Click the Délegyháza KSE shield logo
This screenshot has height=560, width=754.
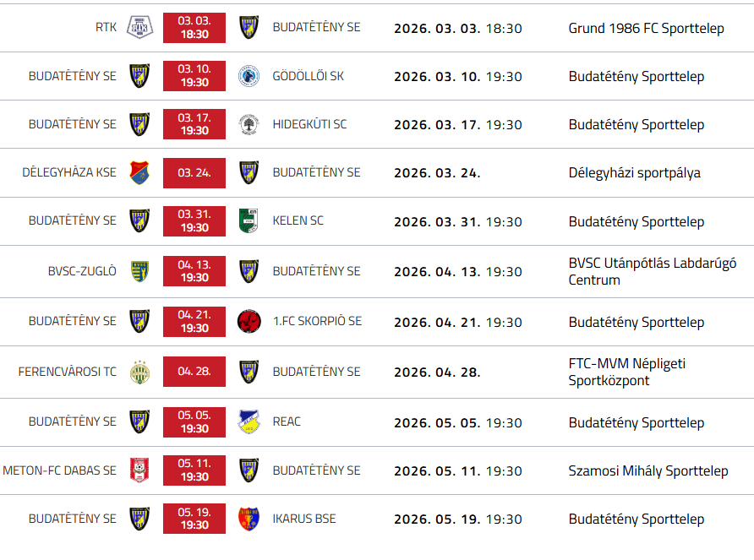click(x=139, y=172)
